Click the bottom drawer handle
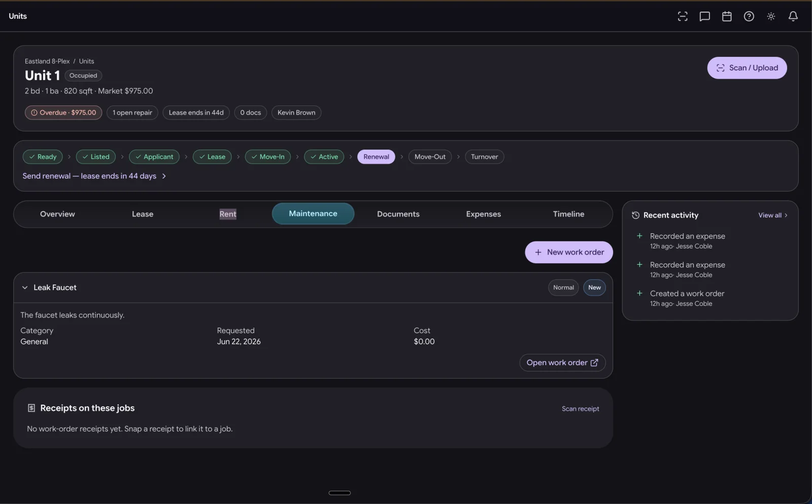Screen dimensions: 812x504 (x=340, y=493)
